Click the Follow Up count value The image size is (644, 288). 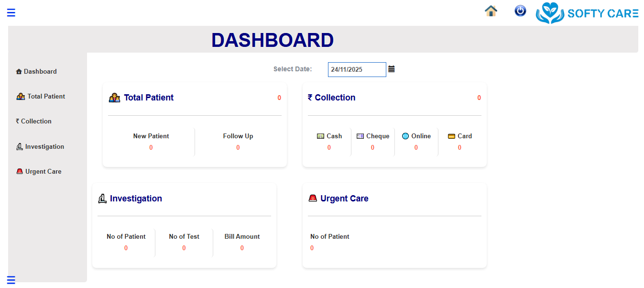point(238,147)
